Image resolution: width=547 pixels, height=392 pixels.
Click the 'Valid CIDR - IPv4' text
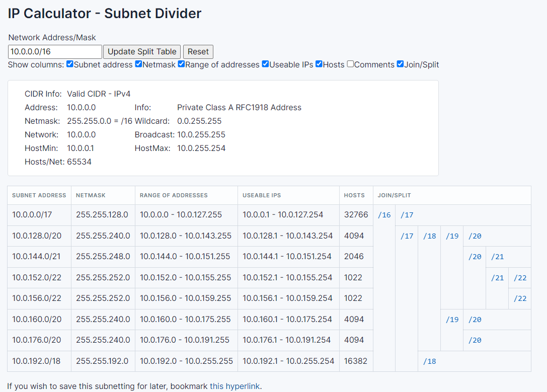(x=99, y=94)
